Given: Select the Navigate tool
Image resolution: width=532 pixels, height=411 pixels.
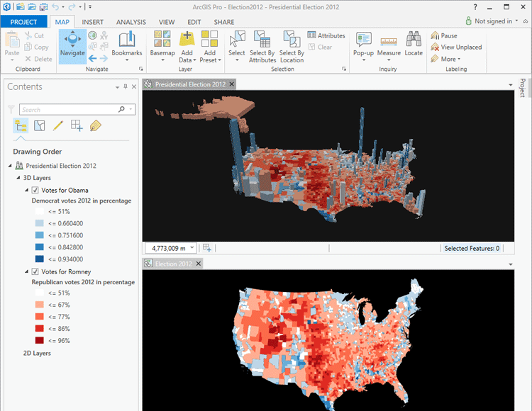Looking at the screenshot, I should (x=72, y=47).
